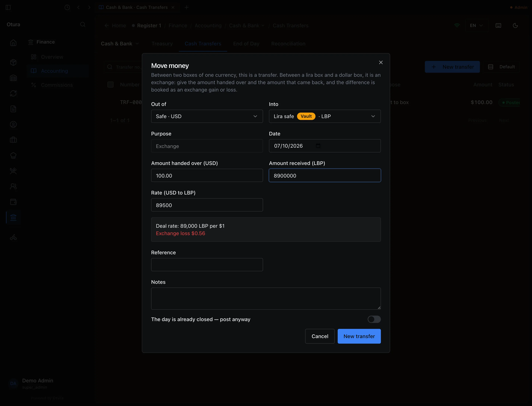The height and width of the screenshot is (406, 532).
Task: Expand the Cash & Bank section dropdown
Action: [120, 44]
